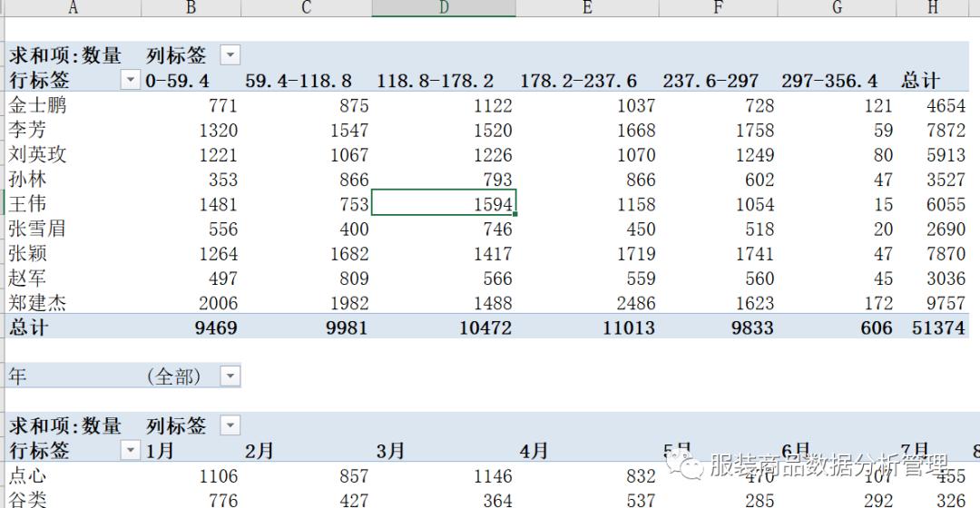Select the 118.8-178.2 column label

tap(435, 81)
